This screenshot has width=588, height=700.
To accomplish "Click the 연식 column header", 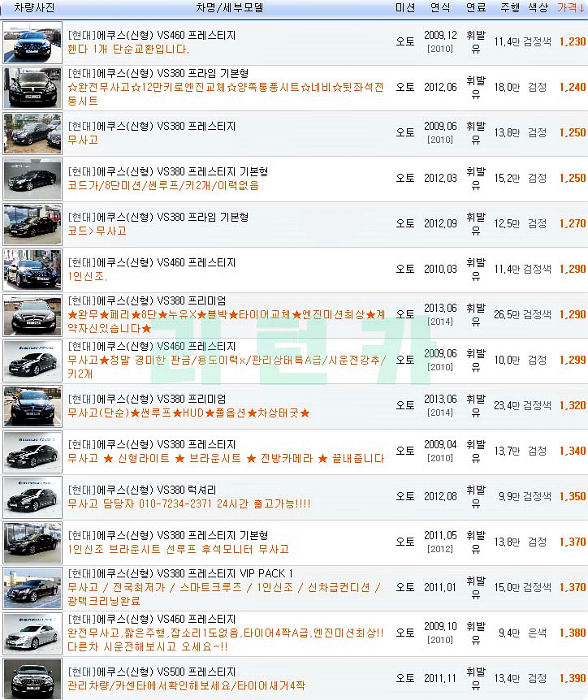I will 440,7.
